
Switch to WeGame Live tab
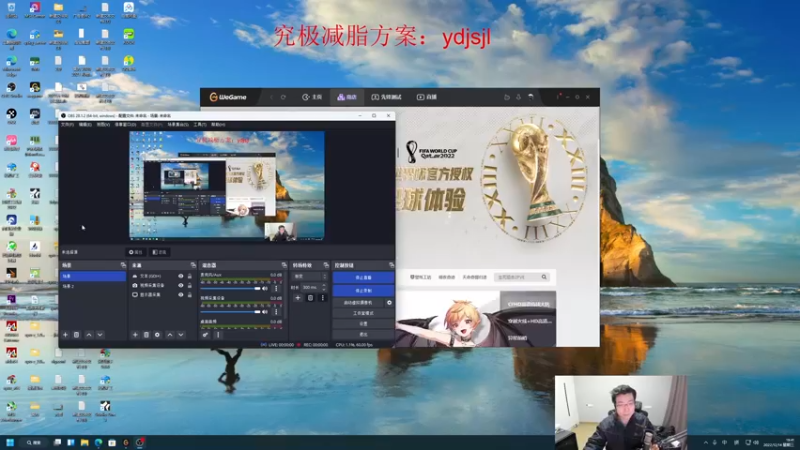[x=427, y=97]
